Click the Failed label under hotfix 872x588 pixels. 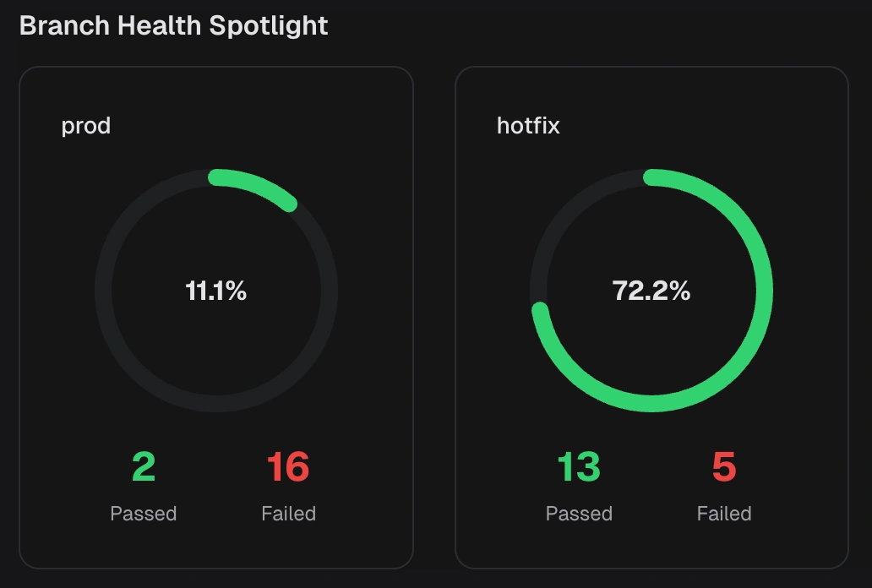click(724, 514)
